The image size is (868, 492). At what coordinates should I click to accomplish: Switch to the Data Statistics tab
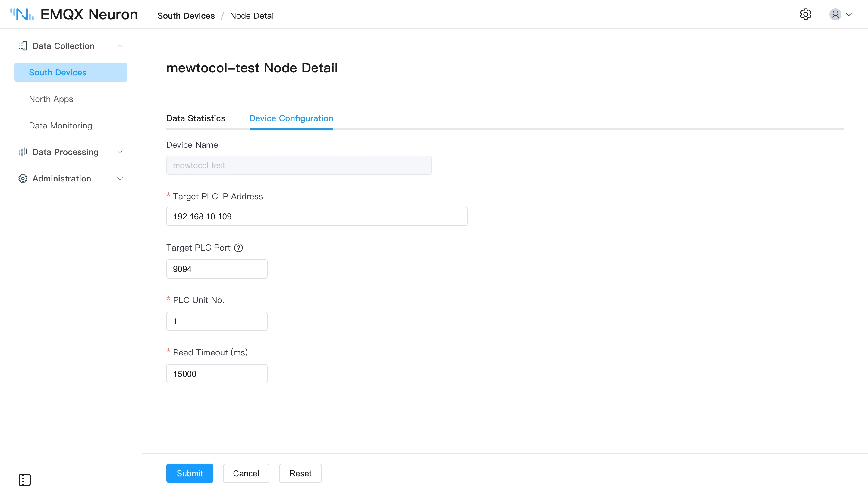pos(196,118)
